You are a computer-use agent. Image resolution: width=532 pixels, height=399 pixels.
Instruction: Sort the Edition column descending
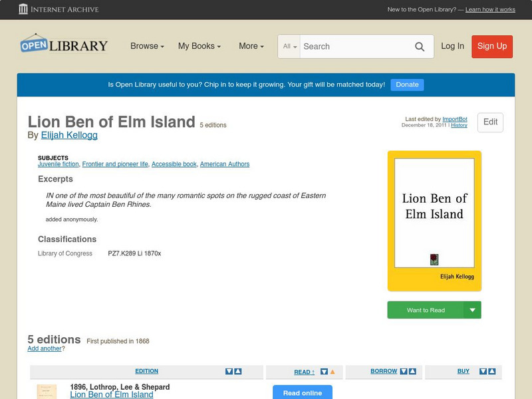pyautogui.click(x=230, y=372)
